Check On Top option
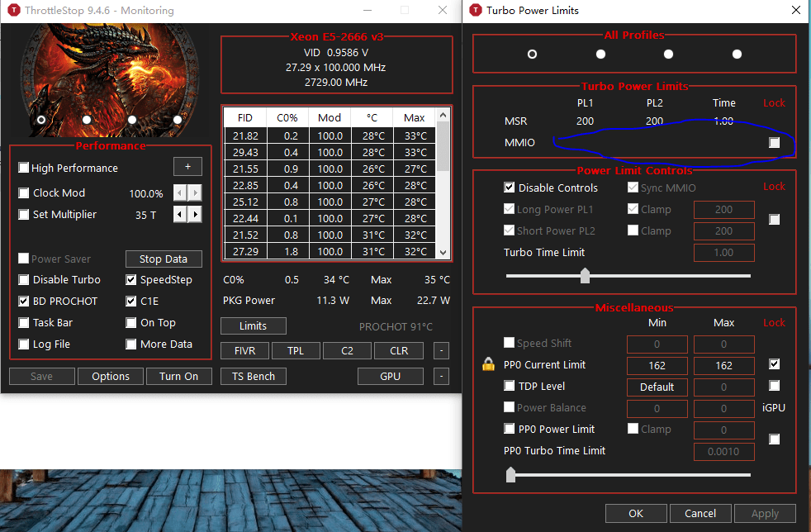Image resolution: width=811 pixels, height=532 pixels. (x=130, y=323)
